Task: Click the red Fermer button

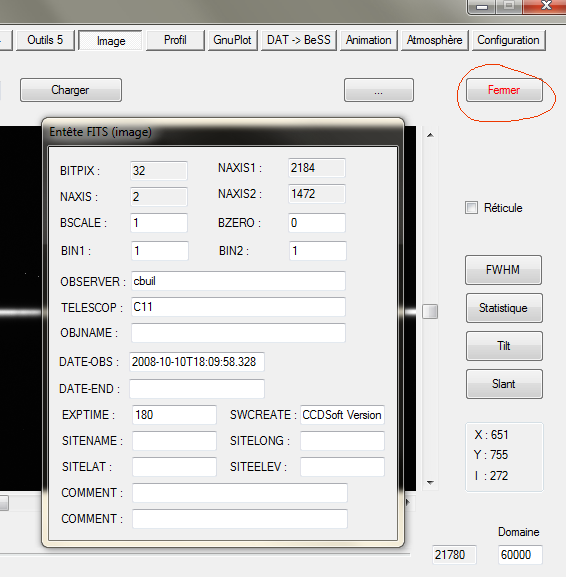Action: point(504,90)
